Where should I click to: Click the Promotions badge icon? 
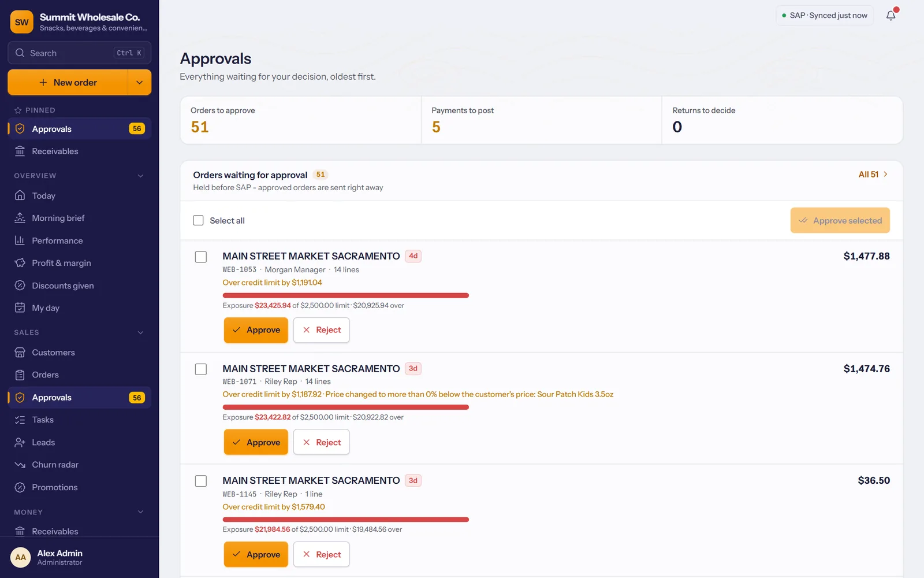20,487
